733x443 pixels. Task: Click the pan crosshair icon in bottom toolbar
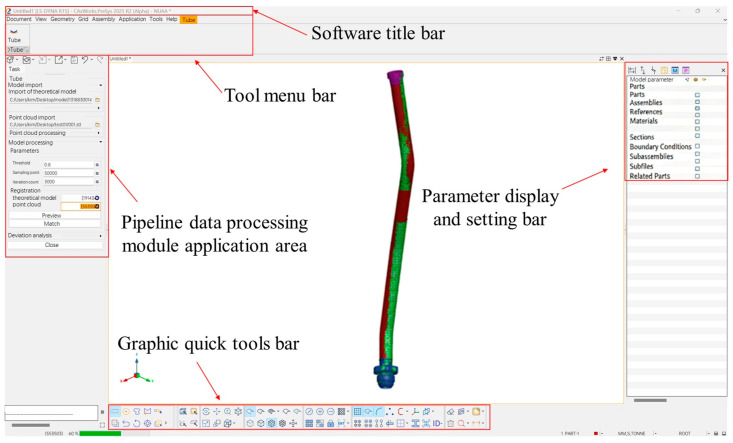[216, 412]
